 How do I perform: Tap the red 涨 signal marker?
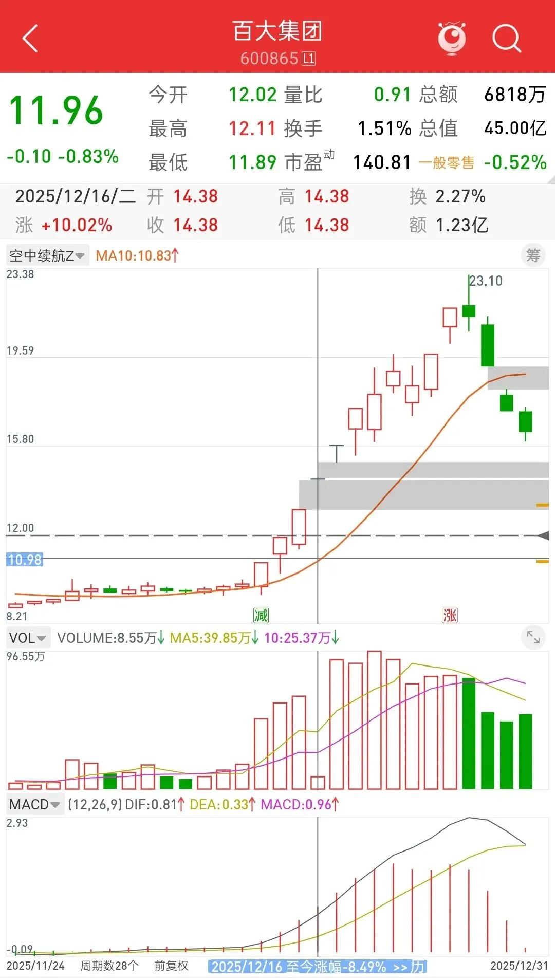point(450,615)
